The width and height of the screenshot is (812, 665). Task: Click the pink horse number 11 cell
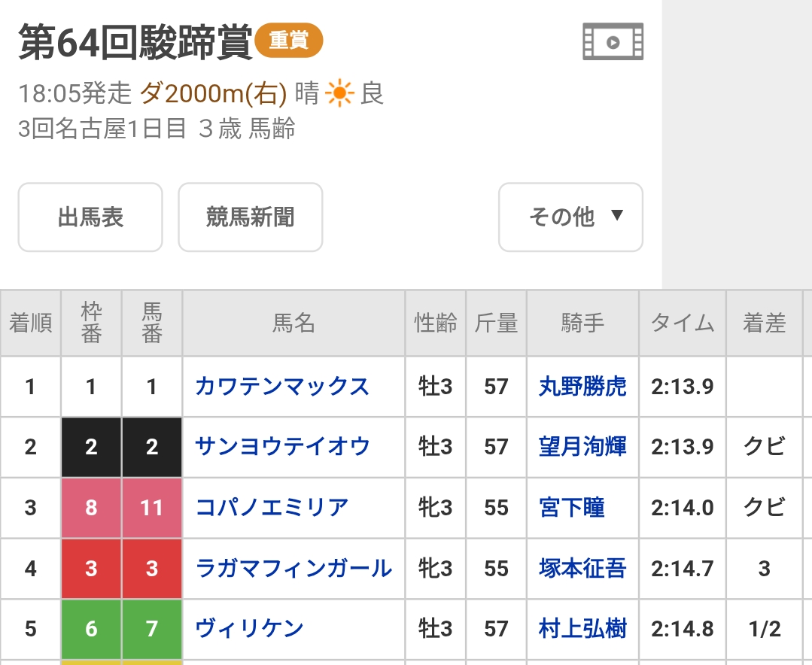coord(152,508)
